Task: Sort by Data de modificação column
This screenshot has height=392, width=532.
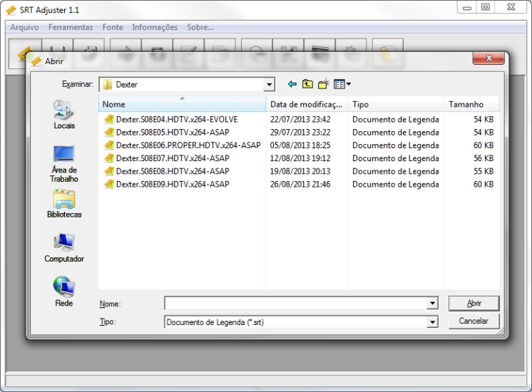Action: coord(307,104)
